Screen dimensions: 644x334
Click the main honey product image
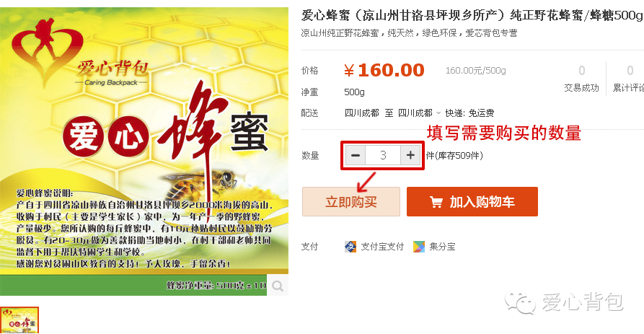(144, 151)
